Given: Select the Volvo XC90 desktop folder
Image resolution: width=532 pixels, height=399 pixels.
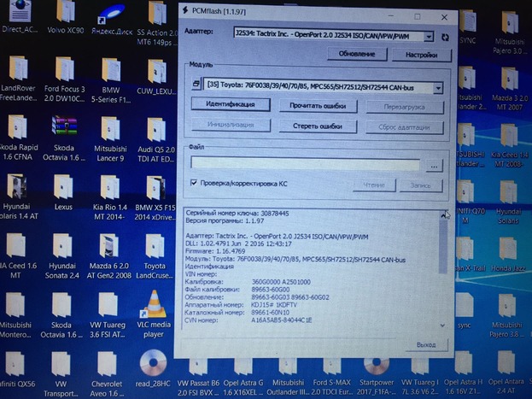Looking at the screenshot, I should coord(64,15).
